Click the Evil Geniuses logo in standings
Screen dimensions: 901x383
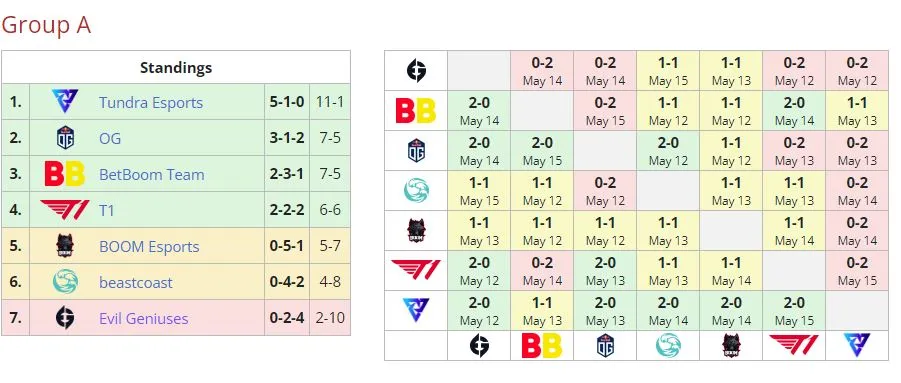(65, 318)
